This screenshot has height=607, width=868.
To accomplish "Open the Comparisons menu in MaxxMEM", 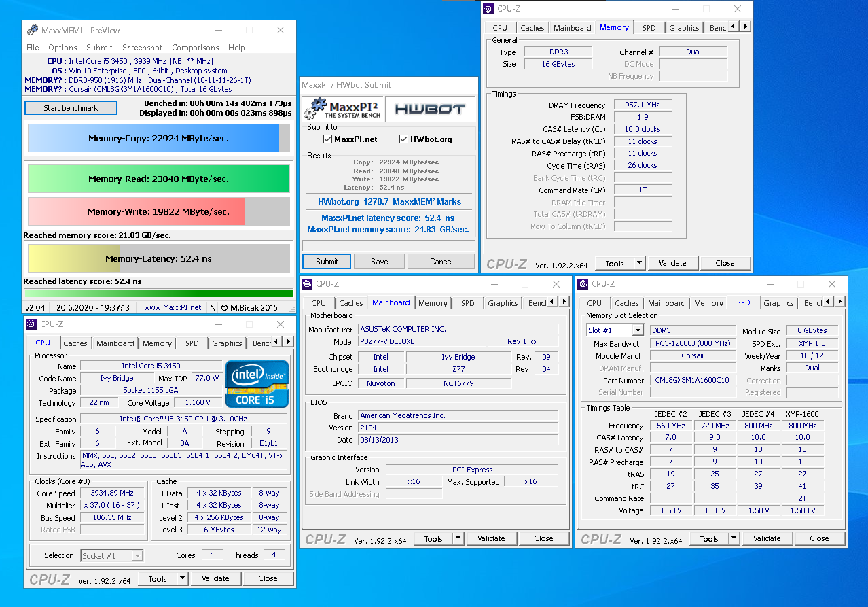I will coord(196,48).
